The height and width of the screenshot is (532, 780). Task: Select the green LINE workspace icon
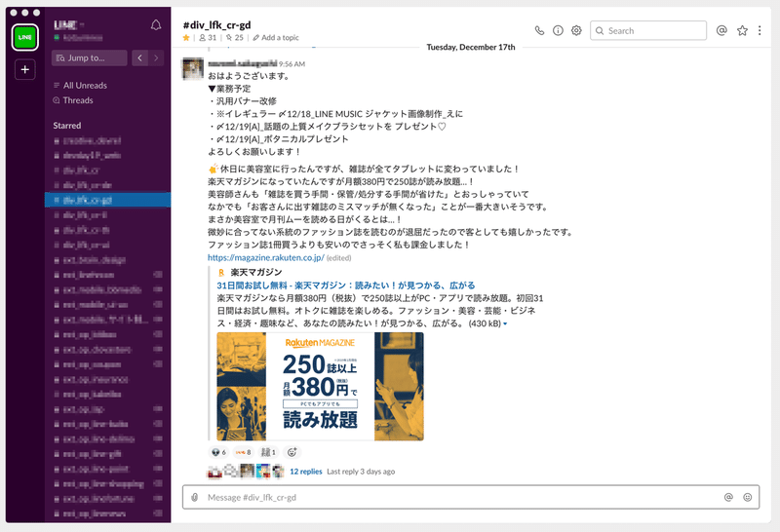(25, 37)
